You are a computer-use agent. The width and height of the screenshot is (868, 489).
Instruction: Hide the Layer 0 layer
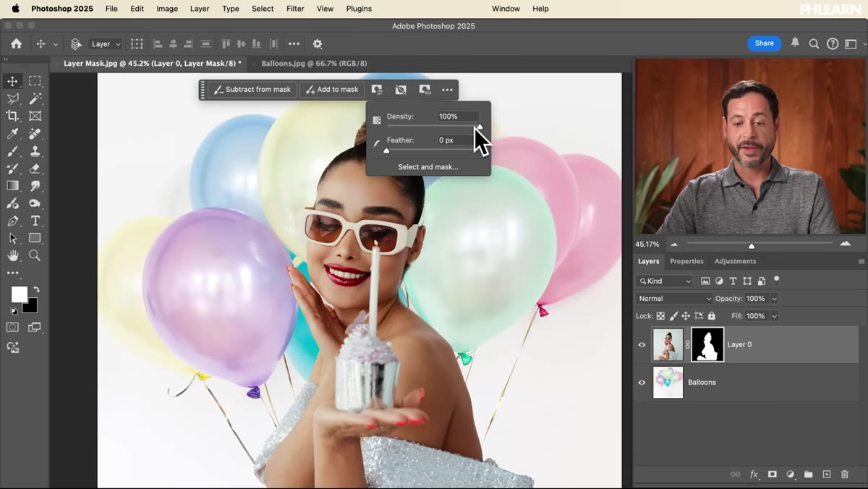(x=642, y=345)
